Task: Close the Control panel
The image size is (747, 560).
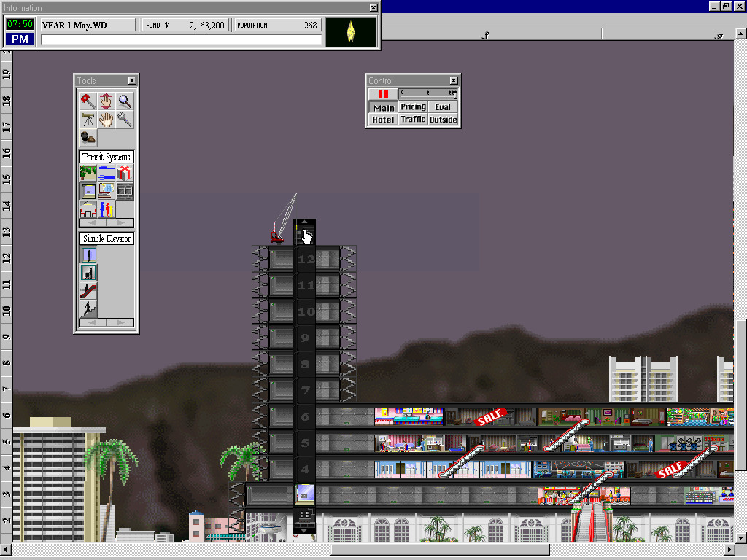Action: [454, 80]
